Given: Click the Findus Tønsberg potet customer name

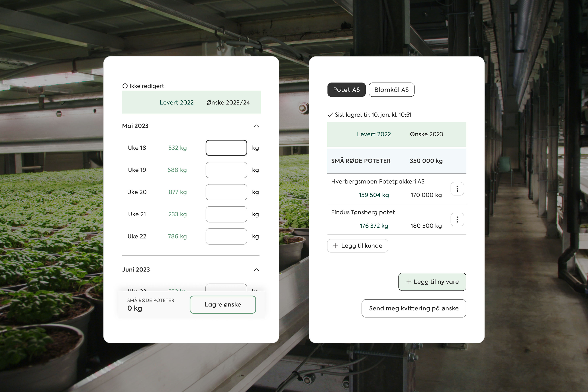Looking at the screenshot, I should tap(363, 212).
